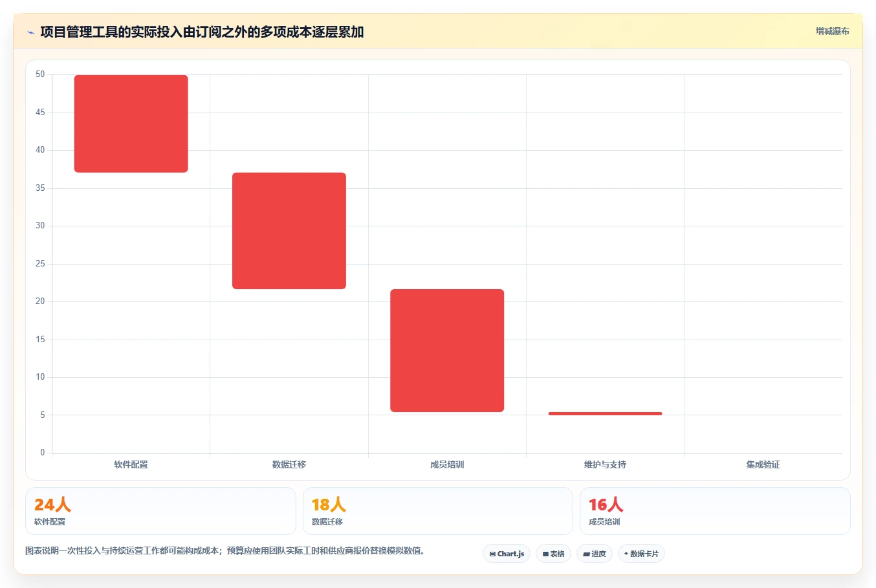Click the 软件配置 x-axis label

click(131, 464)
